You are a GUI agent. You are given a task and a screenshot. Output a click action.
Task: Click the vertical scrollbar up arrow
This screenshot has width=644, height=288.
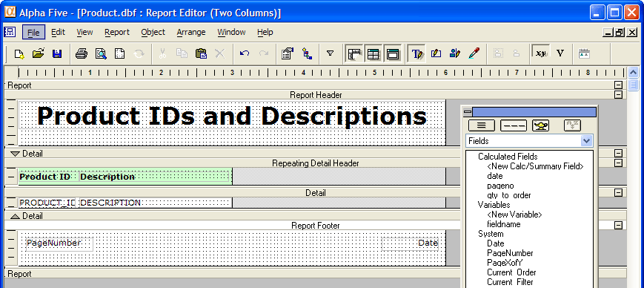click(633, 73)
